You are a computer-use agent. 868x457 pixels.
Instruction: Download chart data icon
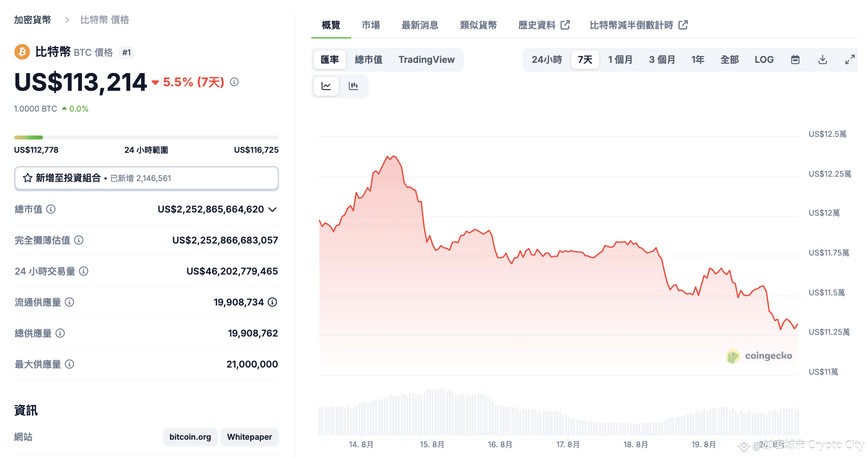(822, 60)
